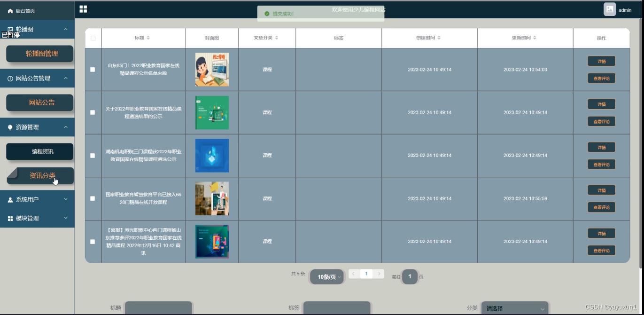Click 查看评论 for 国家职业教育智慧教育平台 row
Image resolution: width=644 pixels, height=315 pixels.
[601, 207]
